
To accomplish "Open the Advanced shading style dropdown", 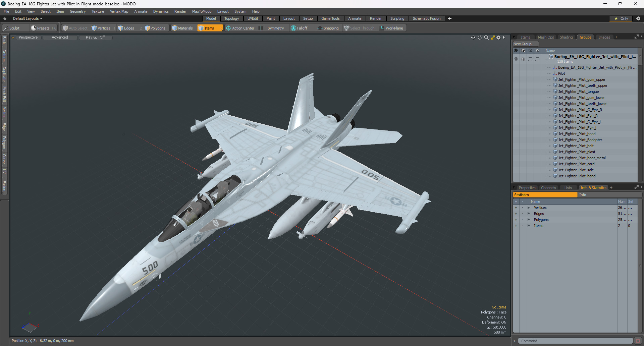I will coord(60,38).
